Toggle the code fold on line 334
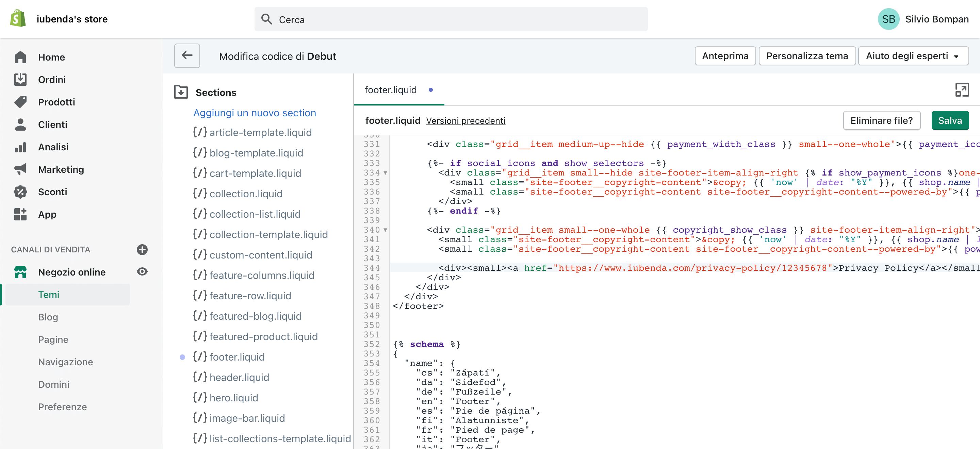 coord(386,172)
